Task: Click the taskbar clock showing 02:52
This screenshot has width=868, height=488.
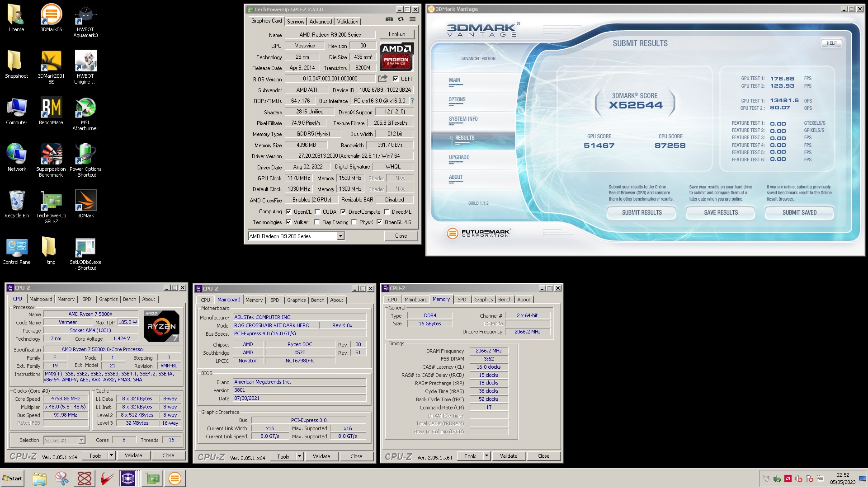Action: coord(842,479)
